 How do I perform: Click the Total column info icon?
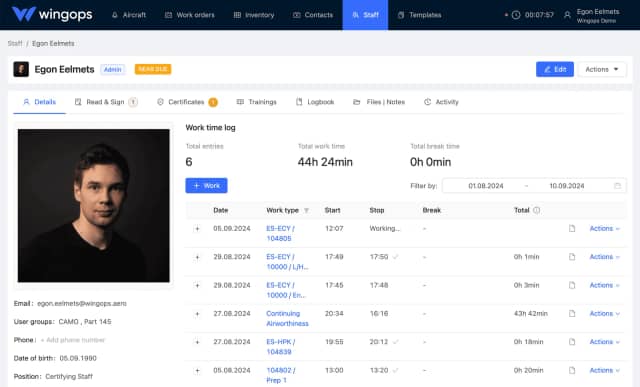click(x=536, y=210)
